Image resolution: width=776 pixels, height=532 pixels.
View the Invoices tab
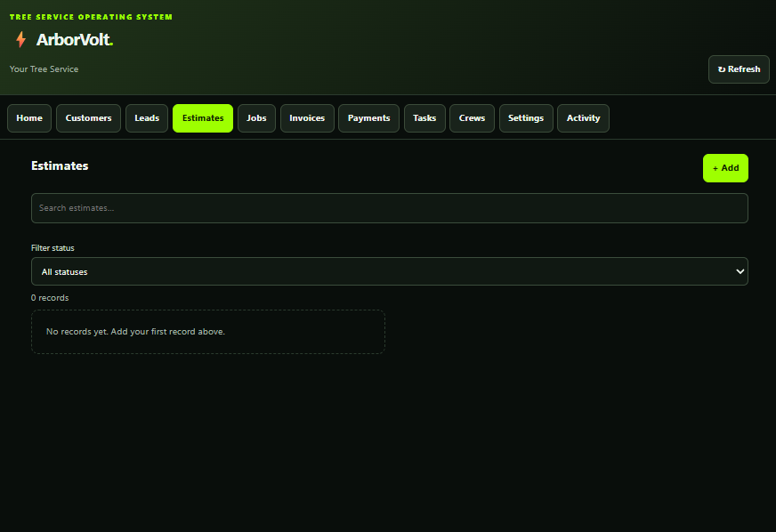click(307, 118)
